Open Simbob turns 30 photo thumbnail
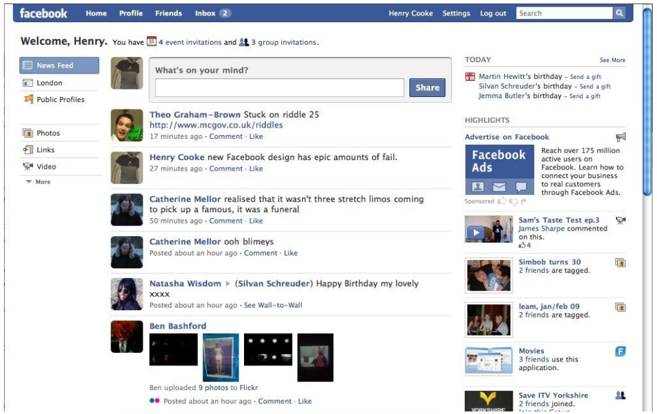This screenshot has width=657, height=414. (x=489, y=275)
